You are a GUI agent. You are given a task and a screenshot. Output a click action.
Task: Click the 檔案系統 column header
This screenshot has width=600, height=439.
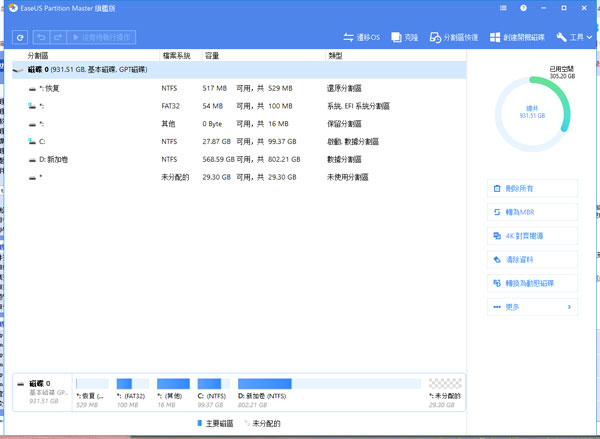[x=176, y=55]
